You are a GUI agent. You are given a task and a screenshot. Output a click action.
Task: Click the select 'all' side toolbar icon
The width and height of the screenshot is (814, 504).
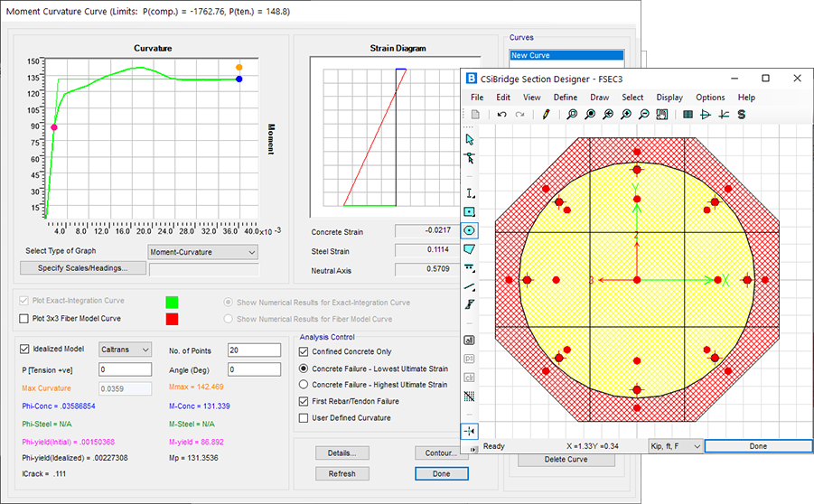(x=469, y=341)
